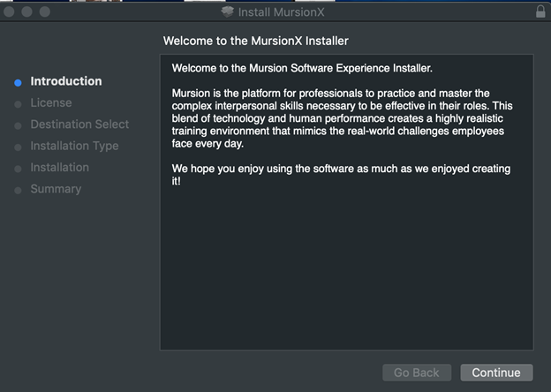Click the installer package icon in title bar
The image size is (551, 392).
click(x=229, y=12)
